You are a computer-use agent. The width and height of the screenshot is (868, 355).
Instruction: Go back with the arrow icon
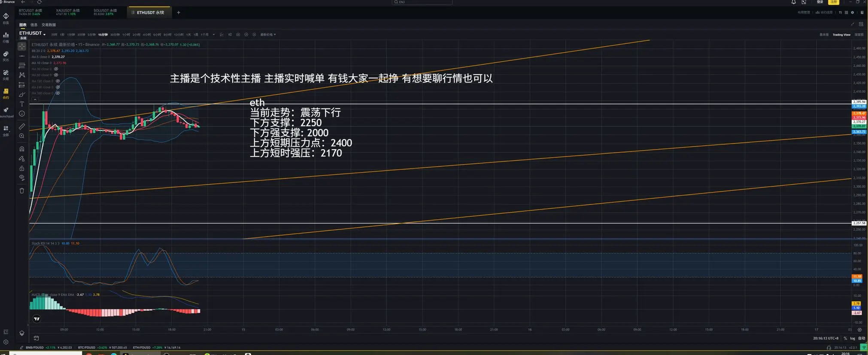23,2
